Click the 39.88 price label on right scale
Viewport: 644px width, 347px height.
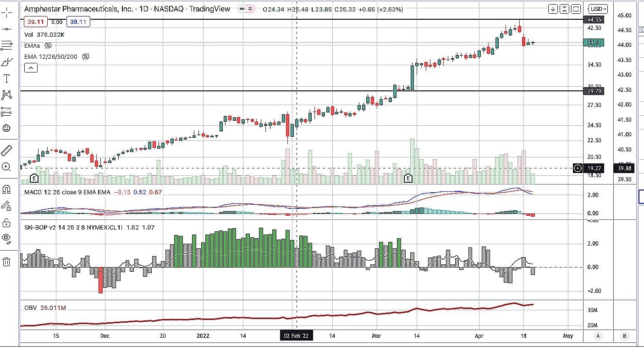pyautogui.click(x=624, y=168)
